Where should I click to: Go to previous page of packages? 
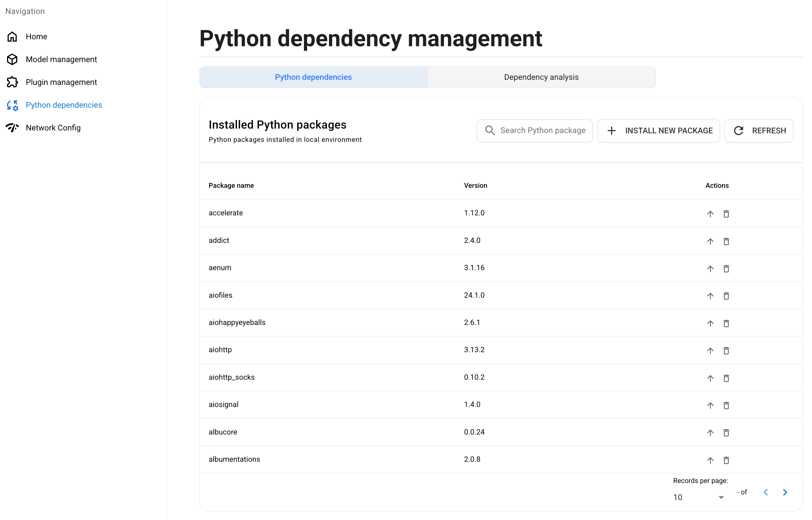[765, 492]
